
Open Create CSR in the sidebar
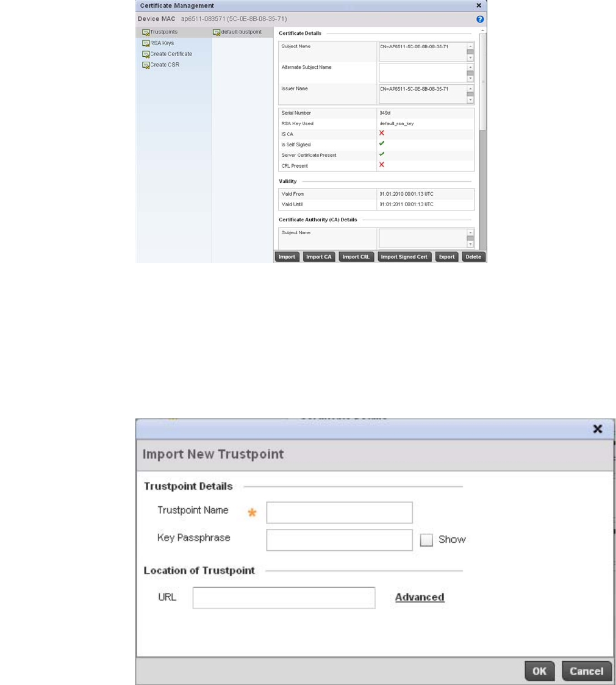point(165,65)
